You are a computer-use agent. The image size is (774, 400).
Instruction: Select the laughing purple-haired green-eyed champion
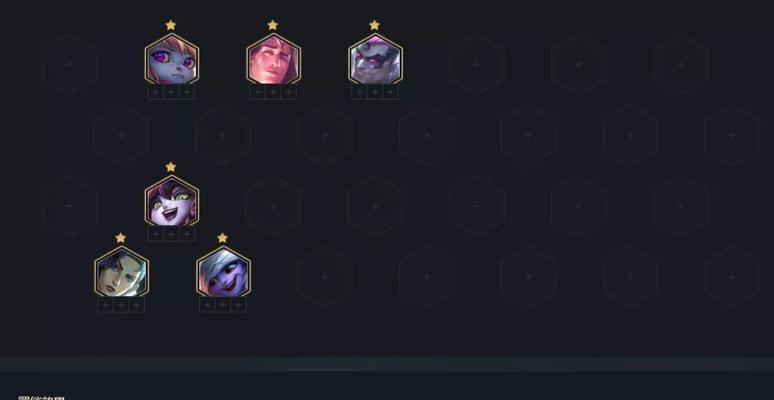pos(172,201)
